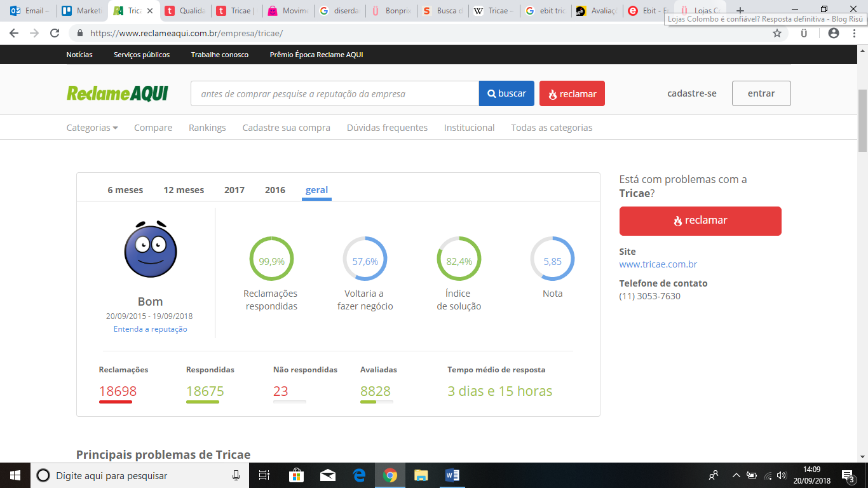Select the 2016 reputation tab

(275, 190)
